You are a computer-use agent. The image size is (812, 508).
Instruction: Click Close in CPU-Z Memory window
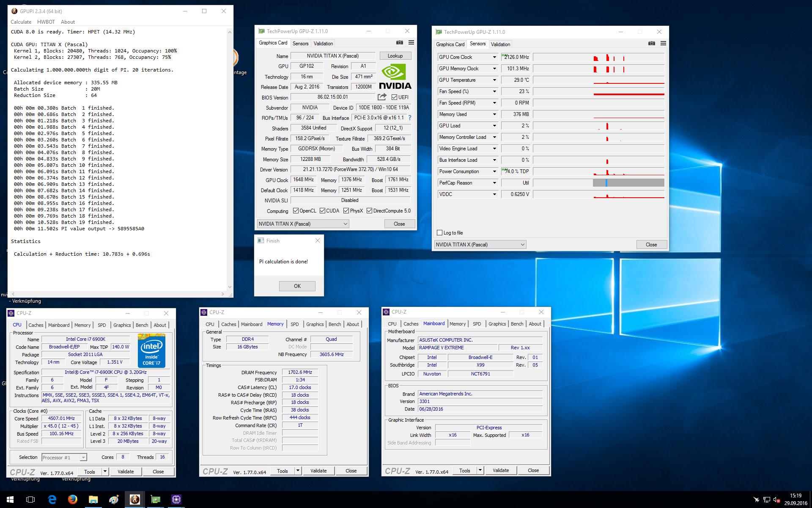(351, 470)
